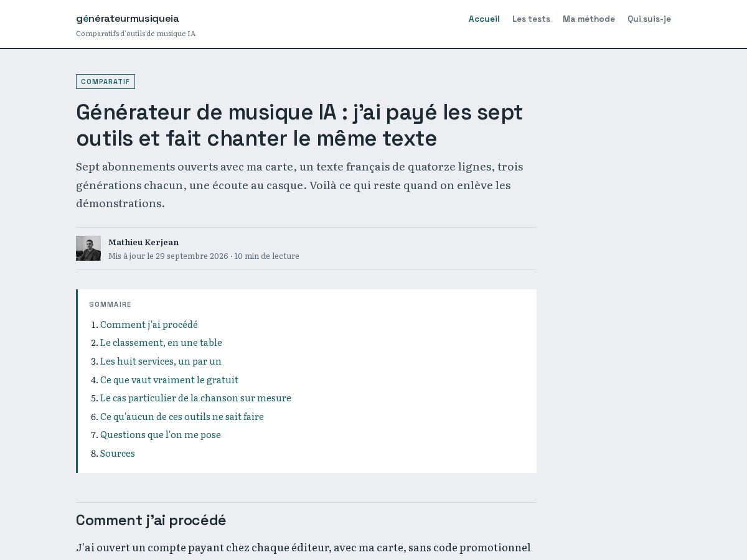Open the générateurmusiqueia site title

128,19
